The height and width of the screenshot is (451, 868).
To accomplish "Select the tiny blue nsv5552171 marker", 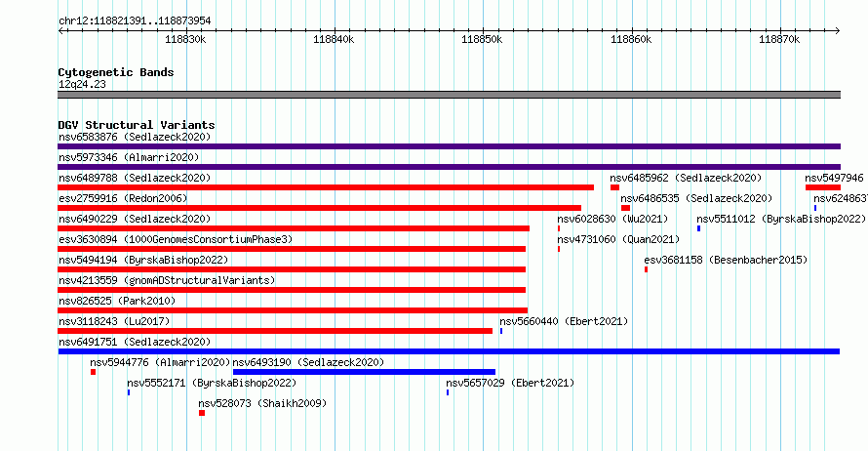I will tap(129, 392).
